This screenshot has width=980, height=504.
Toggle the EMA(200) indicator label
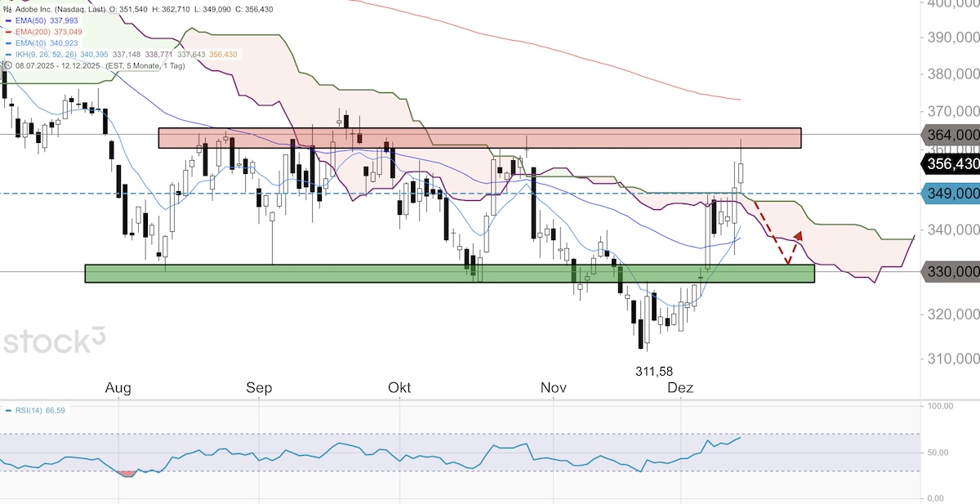coord(33,31)
